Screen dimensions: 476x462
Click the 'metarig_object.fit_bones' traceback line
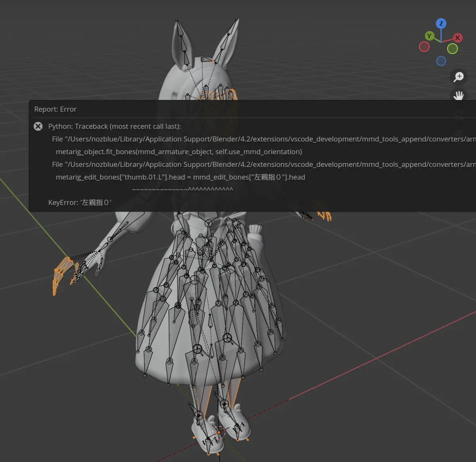tap(179, 152)
